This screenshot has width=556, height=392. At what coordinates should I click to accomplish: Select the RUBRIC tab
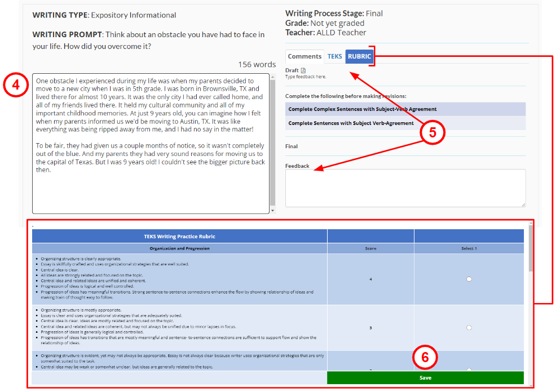(x=359, y=56)
